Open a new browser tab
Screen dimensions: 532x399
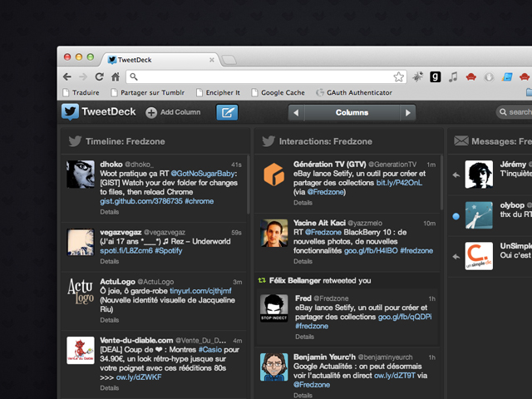(x=229, y=60)
